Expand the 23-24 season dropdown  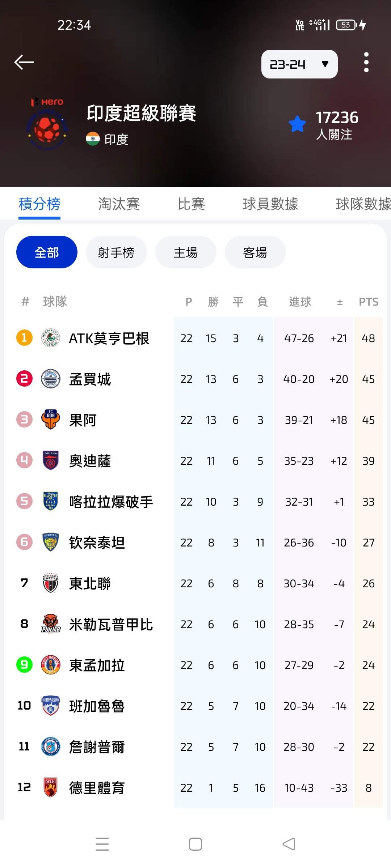(x=299, y=64)
